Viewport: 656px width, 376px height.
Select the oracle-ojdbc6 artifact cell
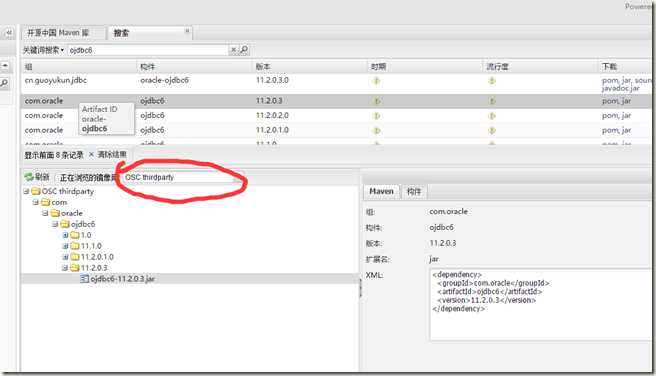tap(164, 80)
